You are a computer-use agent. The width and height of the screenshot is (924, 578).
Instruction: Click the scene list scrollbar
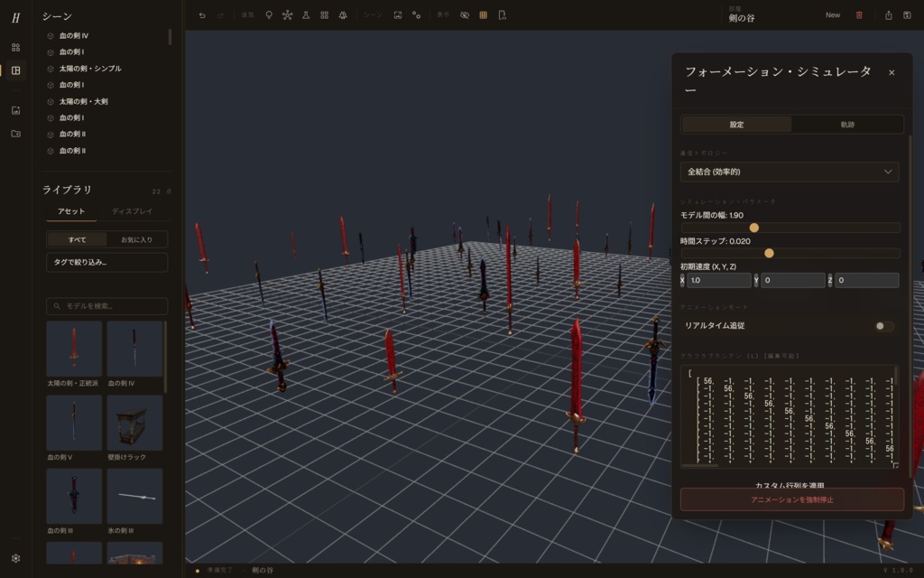[170, 36]
